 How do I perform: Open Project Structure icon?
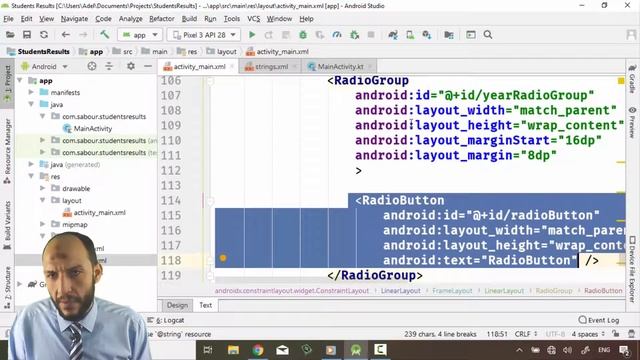point(449,35)
